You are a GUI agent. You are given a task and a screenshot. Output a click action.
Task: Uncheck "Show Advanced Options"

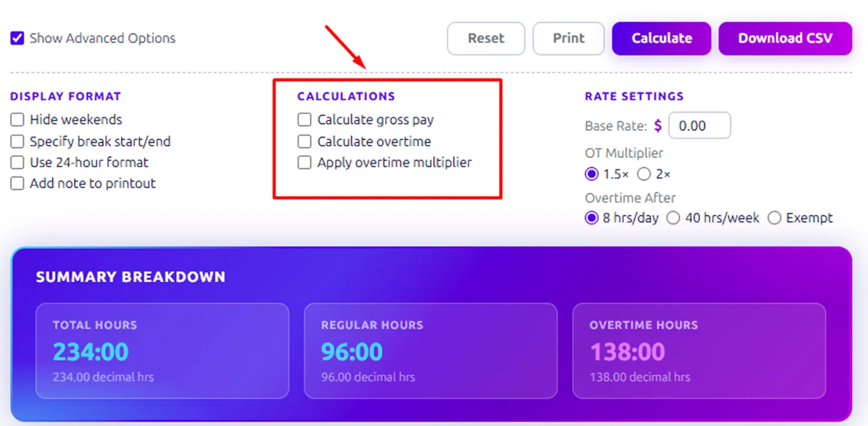17,38
